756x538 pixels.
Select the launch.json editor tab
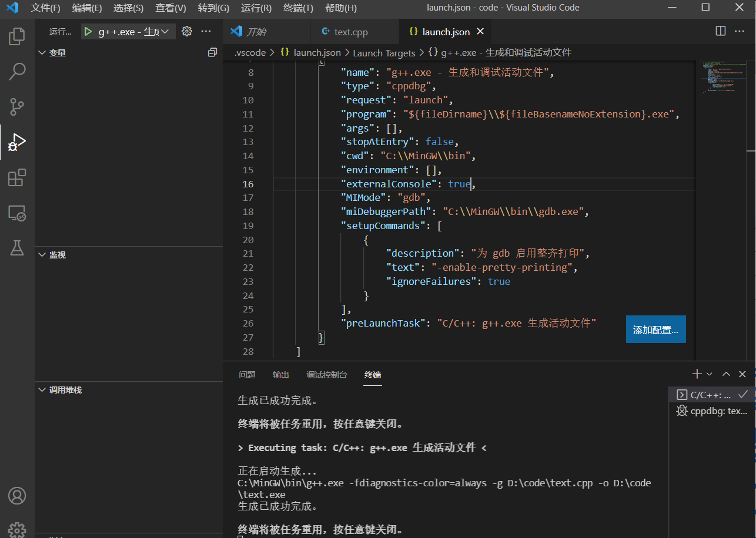[x=446, y=32]
